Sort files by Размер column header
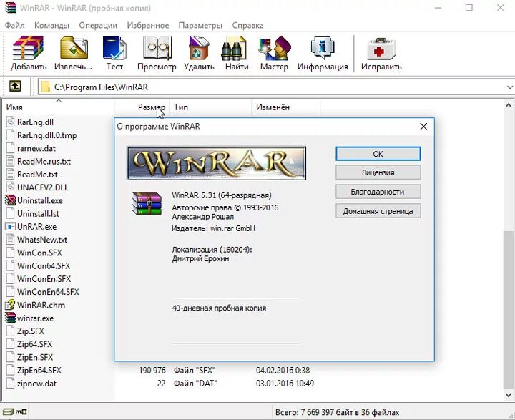This screenshot has height=420, width=515. coord(142,107)
